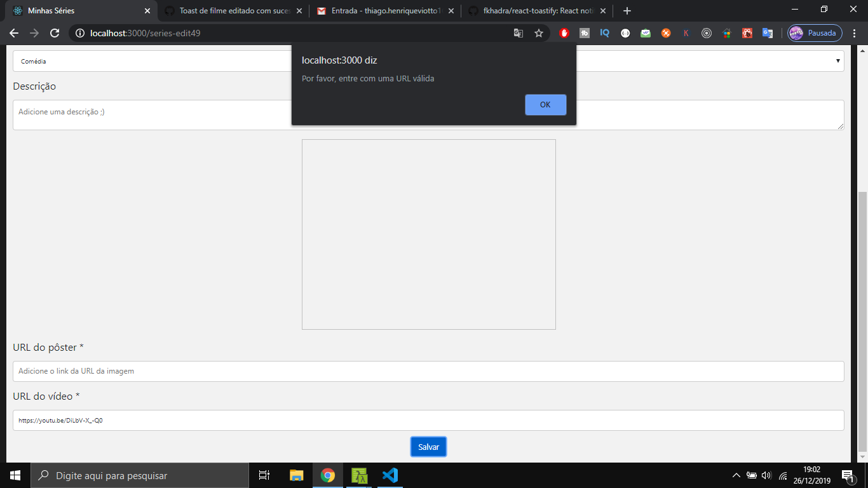
Task: Open the green envelope checkmark extension
Action: pyautogui.click(x=646, y=33)
